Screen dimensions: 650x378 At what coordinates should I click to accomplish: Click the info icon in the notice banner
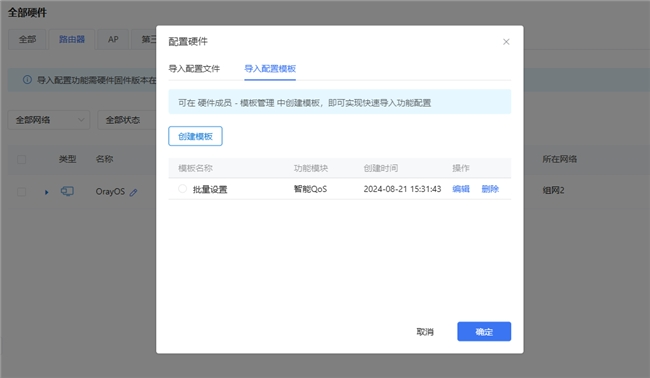point(27,80)
